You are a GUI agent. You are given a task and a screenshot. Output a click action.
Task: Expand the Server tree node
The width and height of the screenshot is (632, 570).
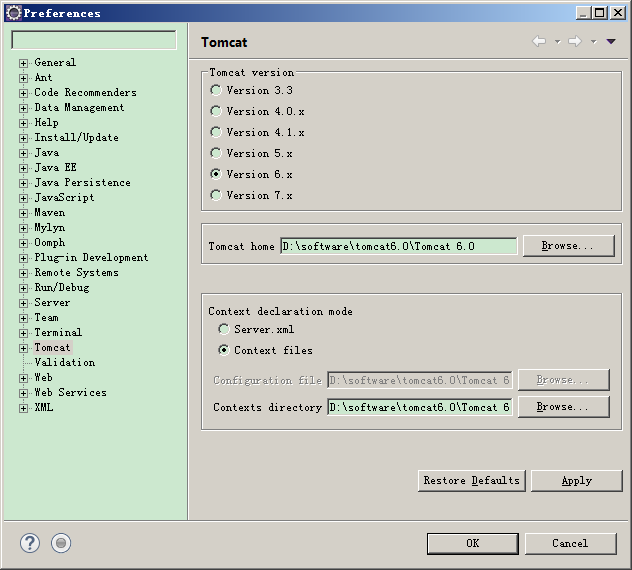(23, 303)
